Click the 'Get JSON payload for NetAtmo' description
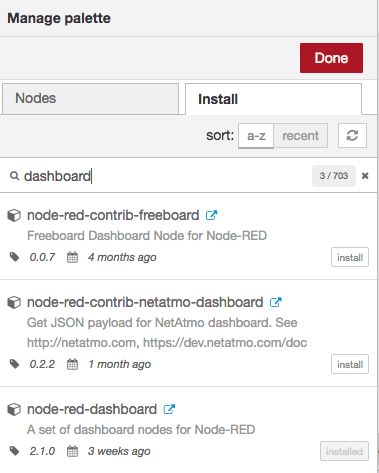This screenshot has height=473, width=379. (167, 333)
